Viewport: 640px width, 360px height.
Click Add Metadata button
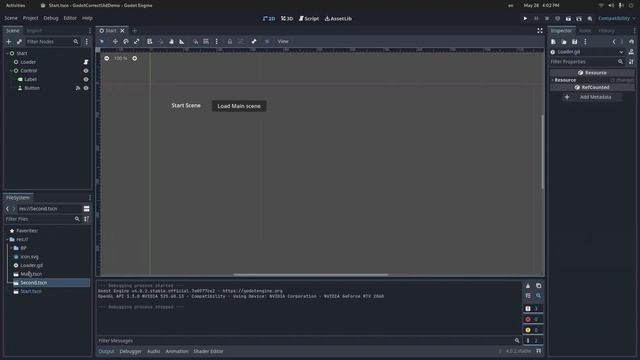[592, 97]
